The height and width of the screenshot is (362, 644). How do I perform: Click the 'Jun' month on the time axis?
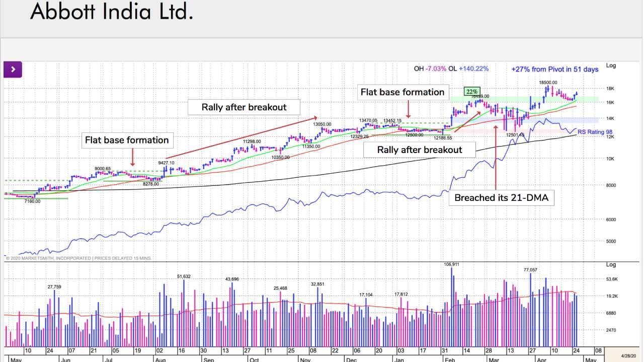click(x=65, y=359)
